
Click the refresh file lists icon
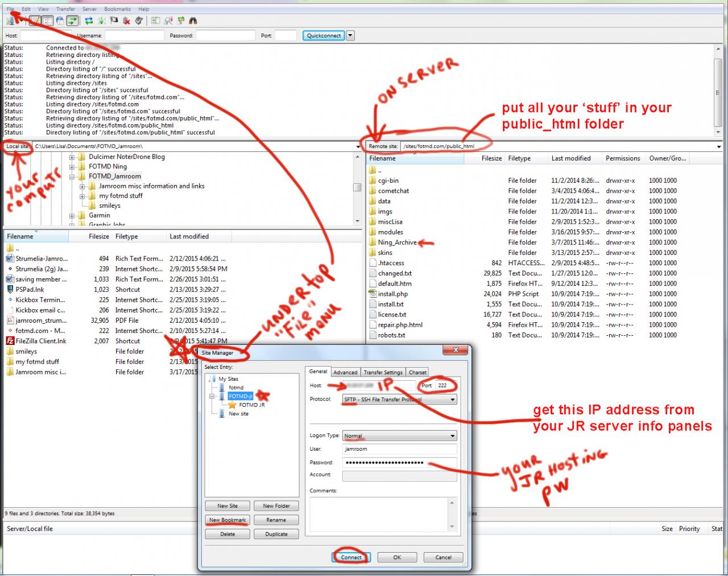89,21
